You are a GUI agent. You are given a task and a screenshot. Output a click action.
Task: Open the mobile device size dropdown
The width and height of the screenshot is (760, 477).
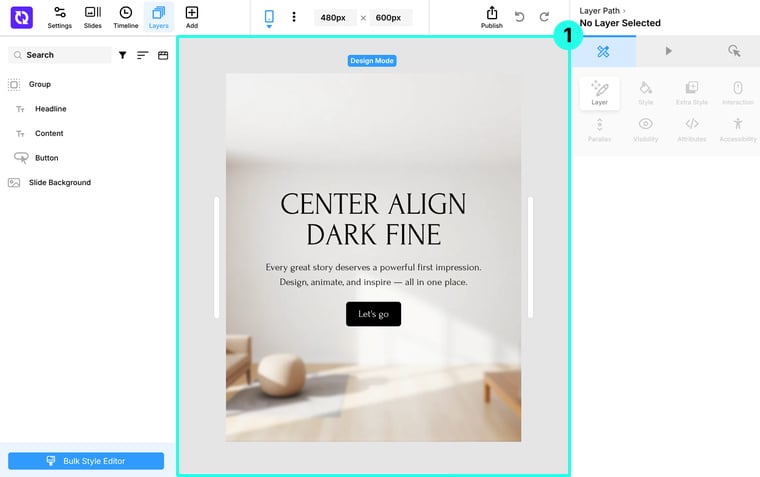269,18
